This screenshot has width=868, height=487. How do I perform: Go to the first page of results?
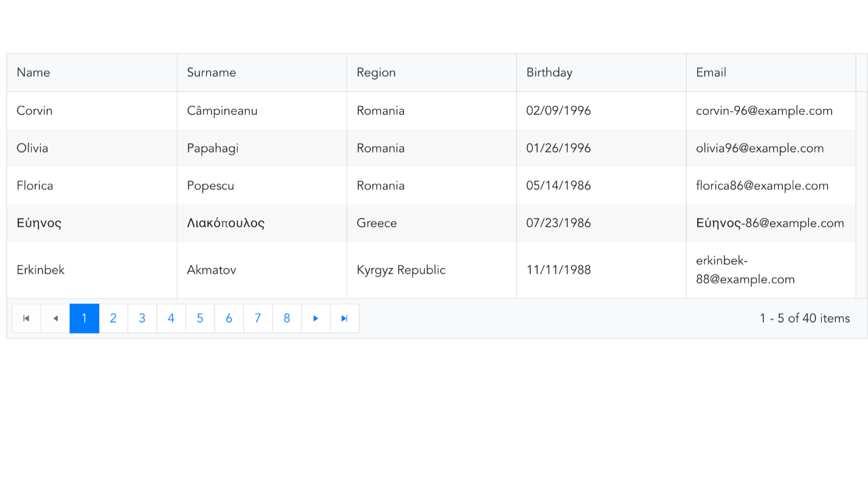pos(26,318)
